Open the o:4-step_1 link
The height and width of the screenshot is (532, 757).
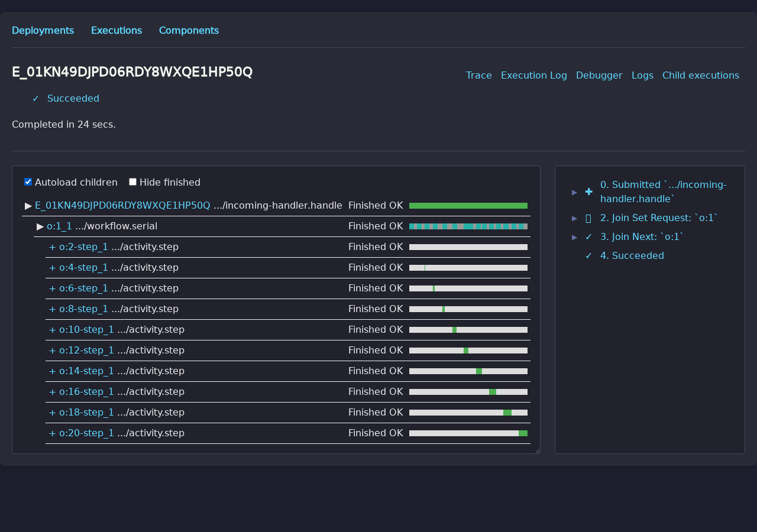[x=83, y=268]
